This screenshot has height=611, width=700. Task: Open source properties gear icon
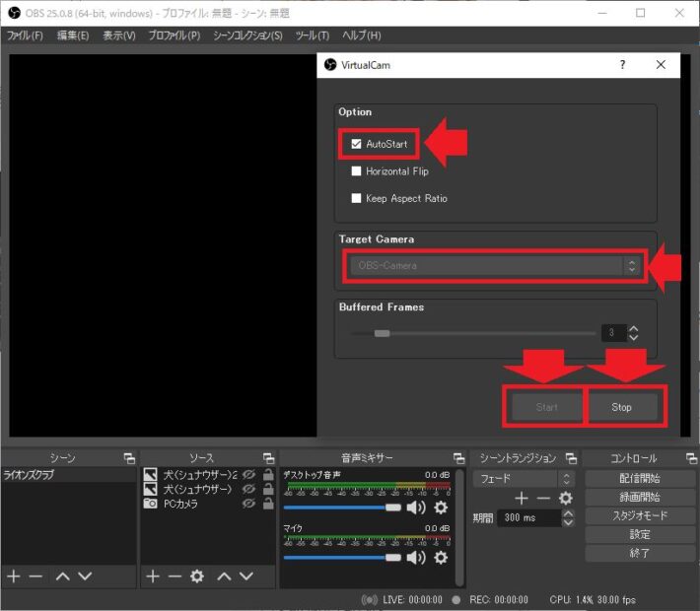[x=197, y=577]
